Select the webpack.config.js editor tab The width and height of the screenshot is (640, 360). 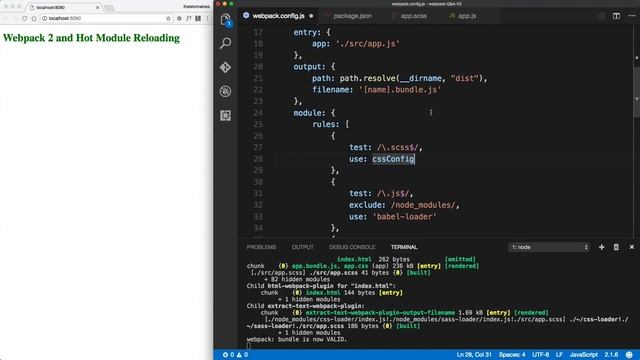(x=278, y=16)
